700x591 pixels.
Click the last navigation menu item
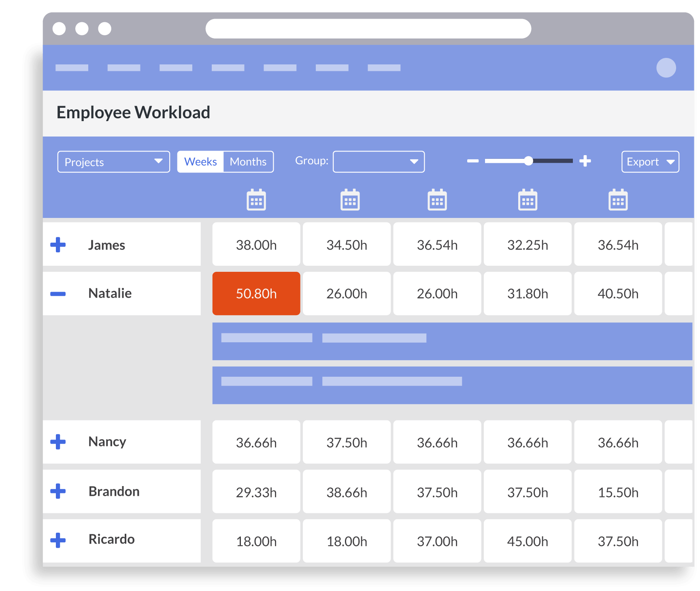pyautogui.click(x=384, y=68)
